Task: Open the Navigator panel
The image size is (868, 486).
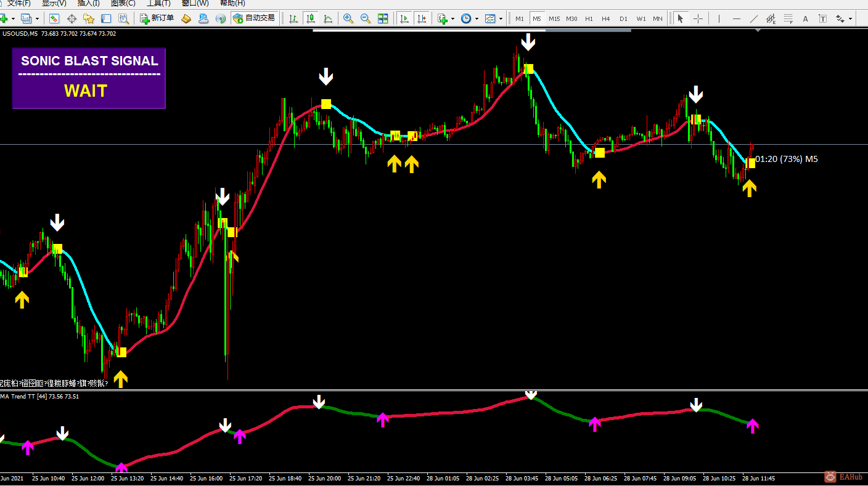Action: [x=89, y=18]
